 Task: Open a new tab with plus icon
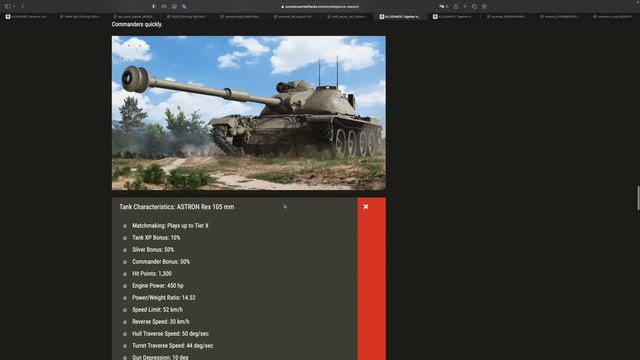coord(465,7)
